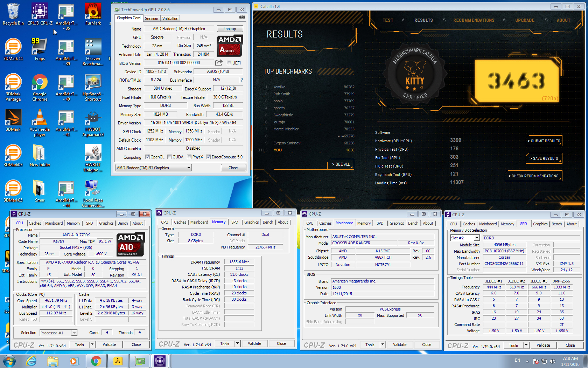Image resolution: width=588 pixels, height=368 pixels.
Task: Click the Bus Interface question mark in GPU-Z
Action: 241,80
